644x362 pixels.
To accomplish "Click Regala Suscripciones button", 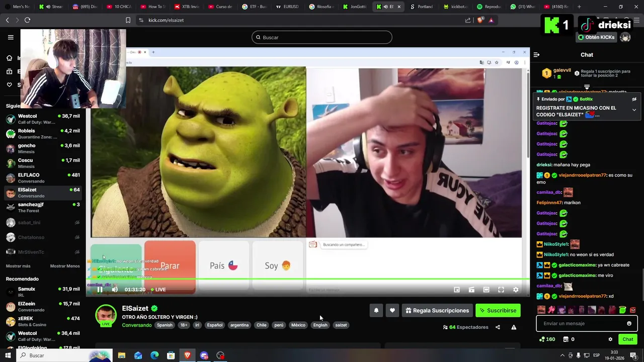I will point(437,311).
